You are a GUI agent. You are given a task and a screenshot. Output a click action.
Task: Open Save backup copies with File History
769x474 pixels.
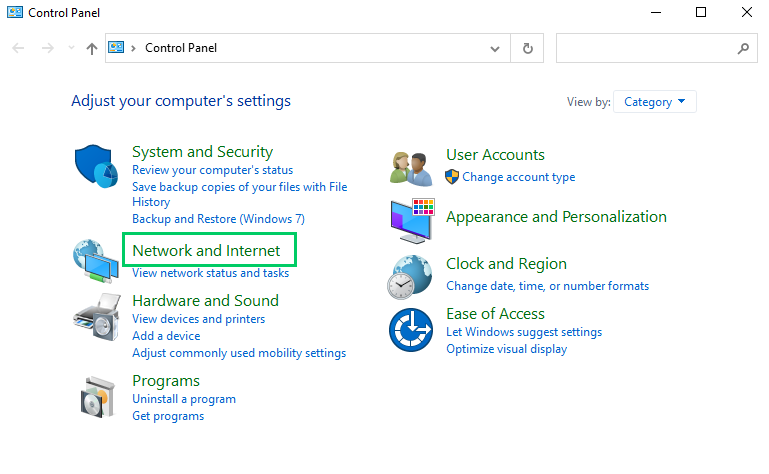coord(239,194)
